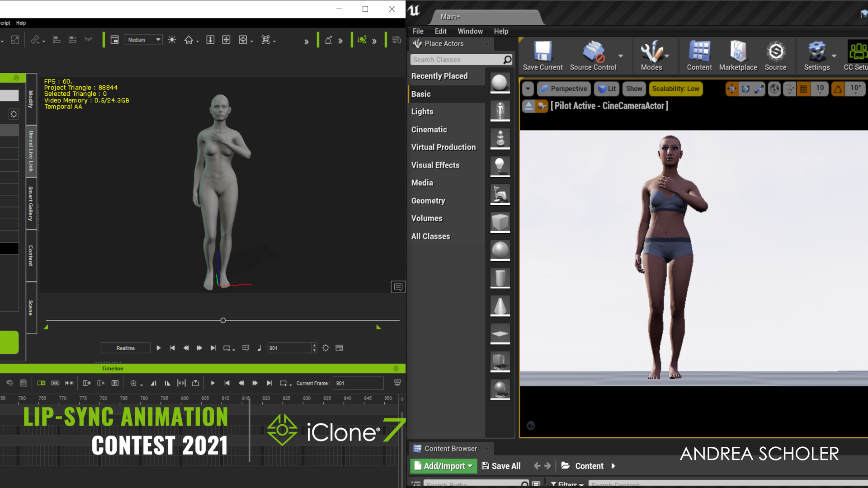Click the closed eye icon in iClone toolbar
The height and width of the screenshot is (488, 868).
tap(88, 40)
